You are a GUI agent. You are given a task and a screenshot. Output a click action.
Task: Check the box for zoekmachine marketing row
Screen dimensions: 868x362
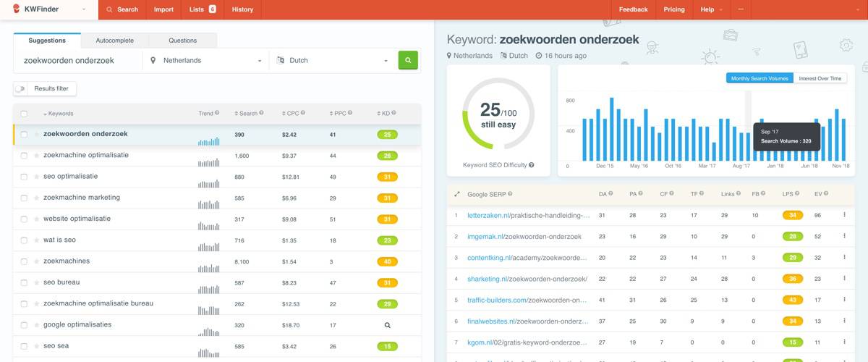(x=24, y=198)
